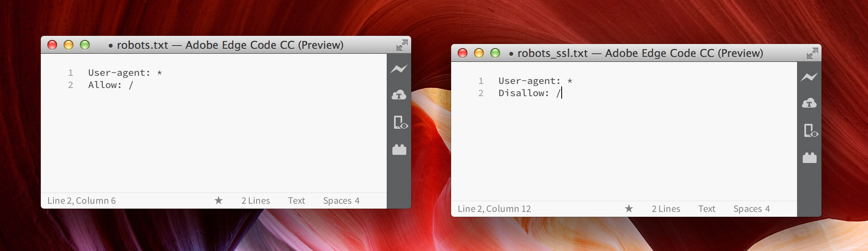Screen dimensions: 868x251
Task: Start Live Preview in the robots.txt window
Action: click(399, 69)
